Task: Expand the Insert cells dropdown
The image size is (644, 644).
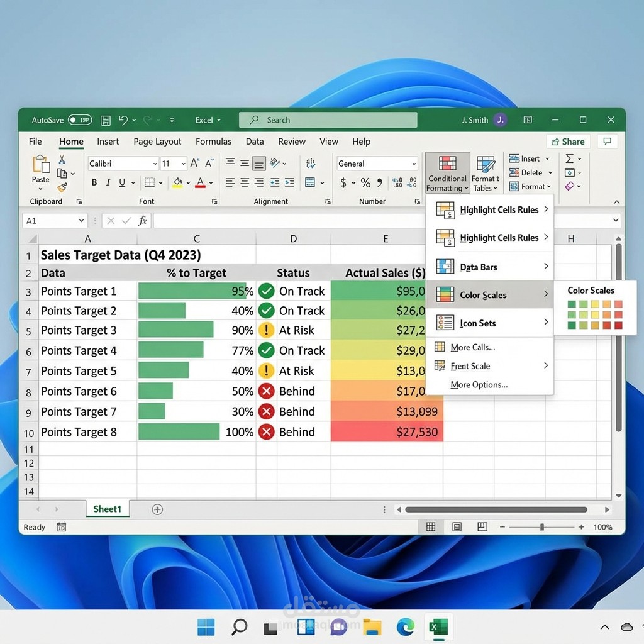Action: (547, 158)
